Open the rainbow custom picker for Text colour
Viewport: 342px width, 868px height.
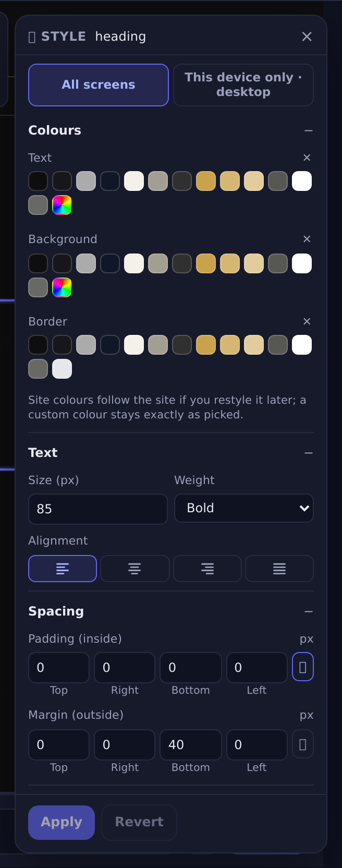(x=62, y=205)
